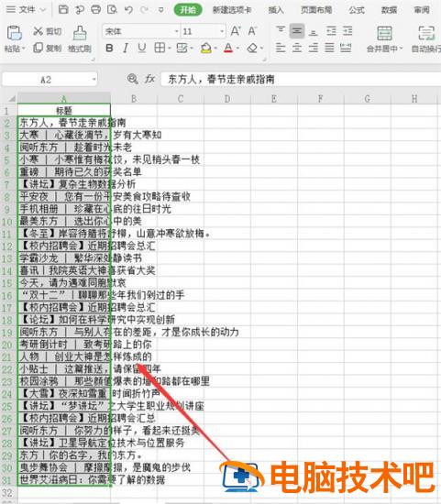Click the Eraser clear formatting icon

pos(252,49)
